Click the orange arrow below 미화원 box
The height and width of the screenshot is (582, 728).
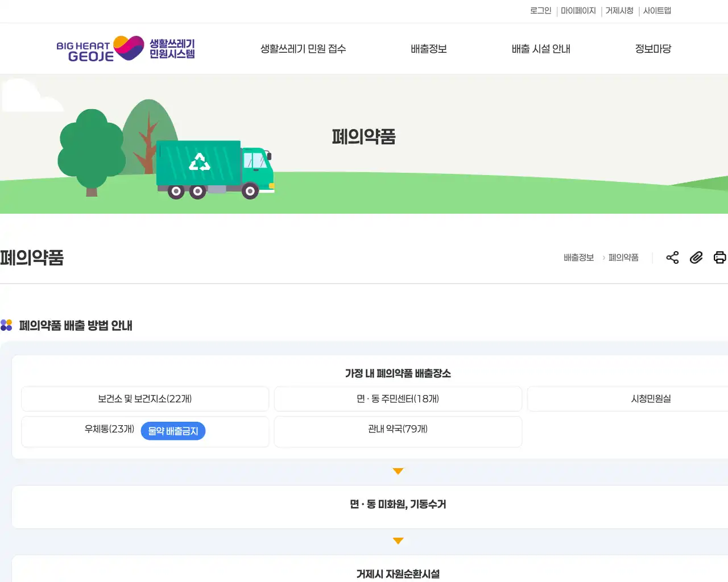[x=398, y=541]
